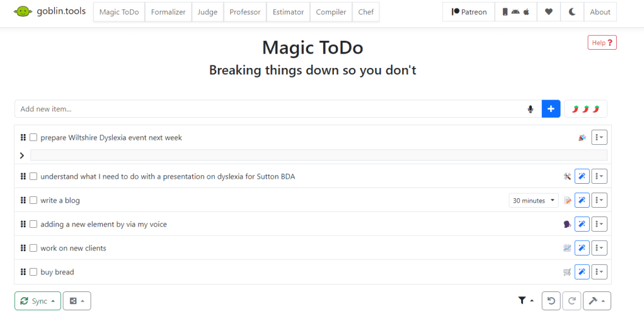Click the magic wand beside 'buy bread'

pyautogui.click(x=582, y=272)
